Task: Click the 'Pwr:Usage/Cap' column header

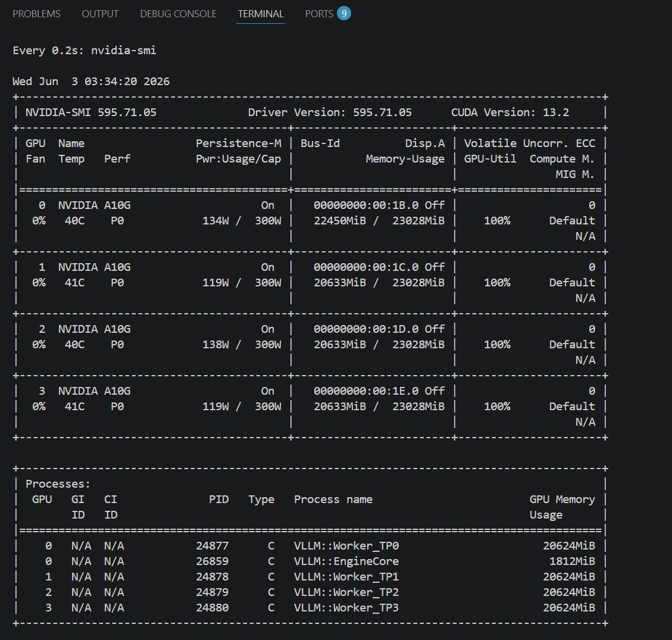Action: point(238,159)
